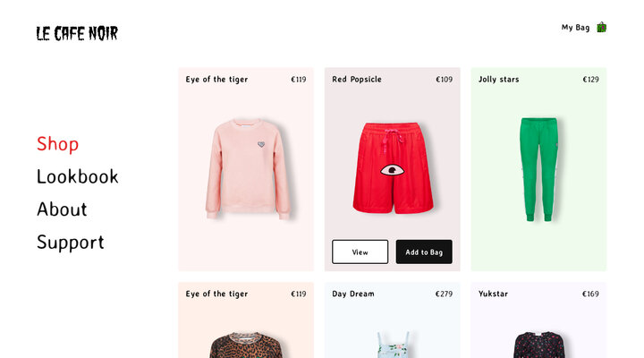Go to the Lookbook menu item
Image resolution: width=644 pixels, height=358 pixels.
(78, 176)
